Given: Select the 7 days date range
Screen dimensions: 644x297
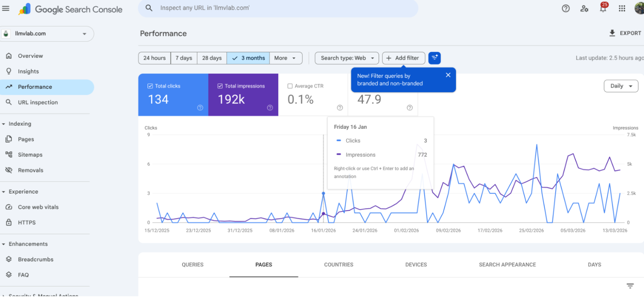Looking at the screenshot, I should pos(184,58).
